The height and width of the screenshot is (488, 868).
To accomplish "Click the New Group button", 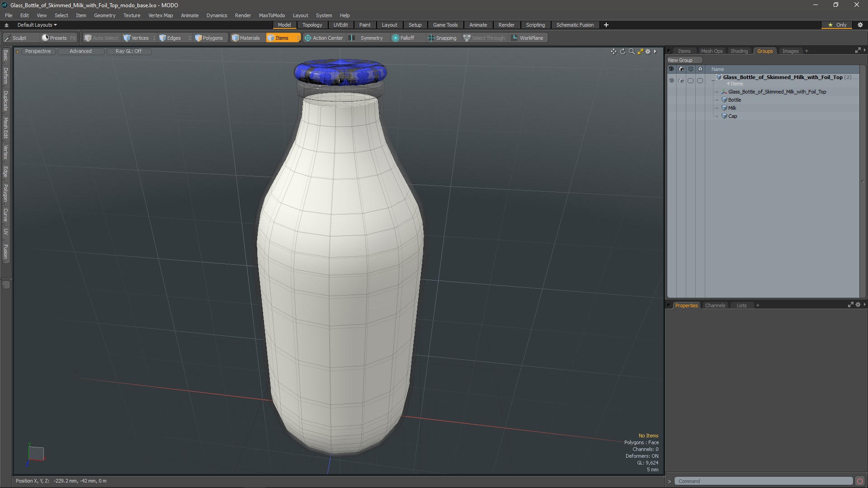I will [x=684, y=60].
